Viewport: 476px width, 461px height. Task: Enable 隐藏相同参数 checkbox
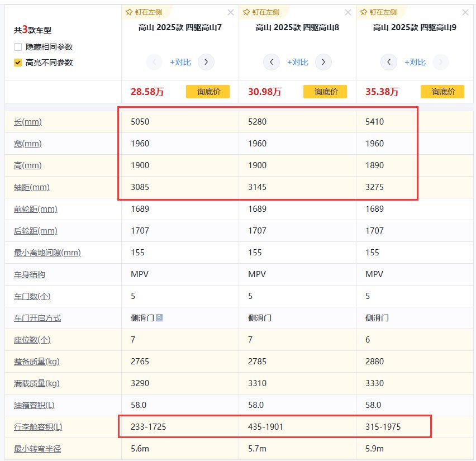tap(18, 47)
